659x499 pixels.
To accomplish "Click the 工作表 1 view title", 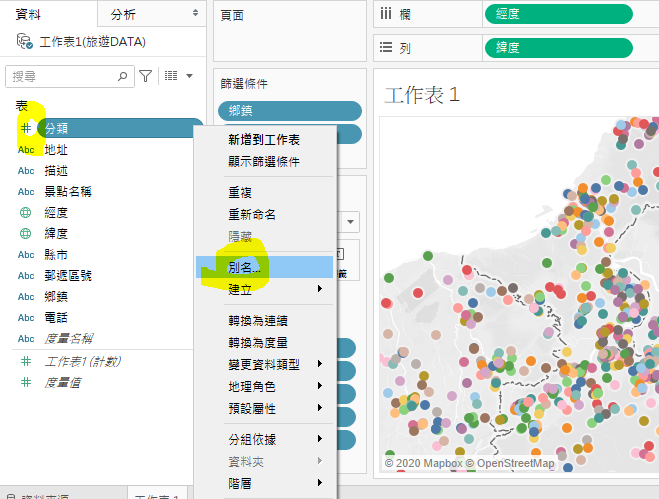I will click(x=422, y=95).
